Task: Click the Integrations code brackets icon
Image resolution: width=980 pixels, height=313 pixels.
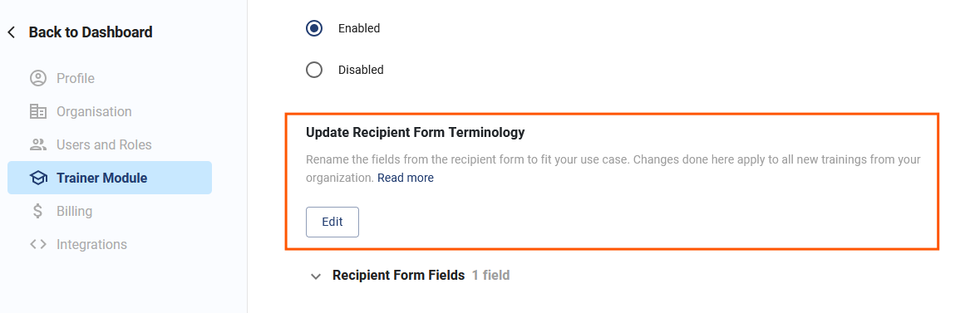Action: 38,244
